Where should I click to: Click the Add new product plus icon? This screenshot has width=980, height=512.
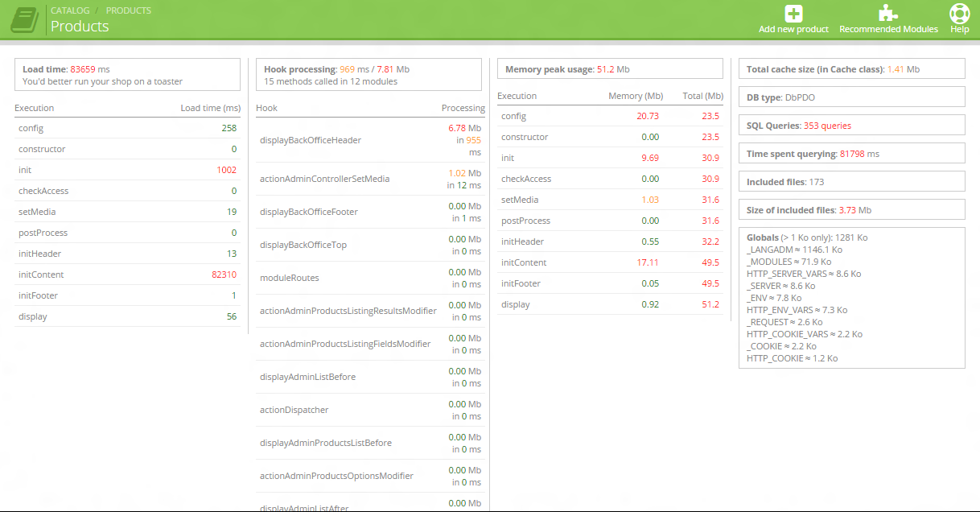pyautogui.click(x=793, y=14)
